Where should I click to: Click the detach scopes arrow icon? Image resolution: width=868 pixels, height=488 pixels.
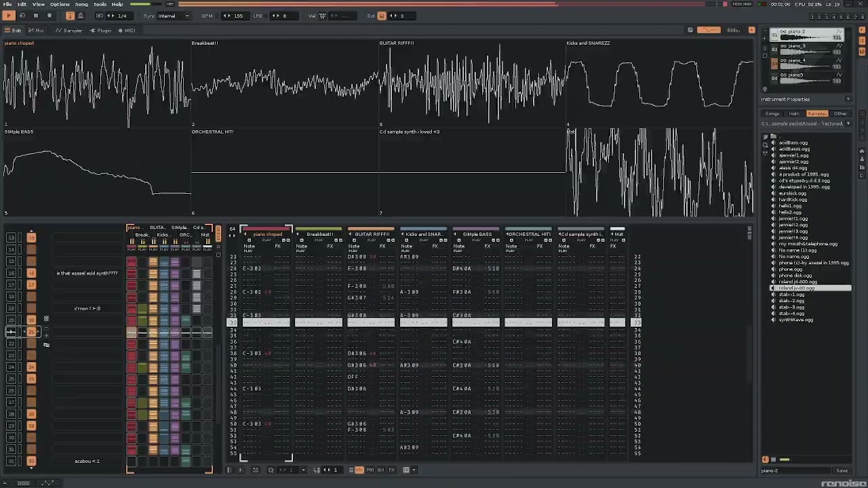690,30
